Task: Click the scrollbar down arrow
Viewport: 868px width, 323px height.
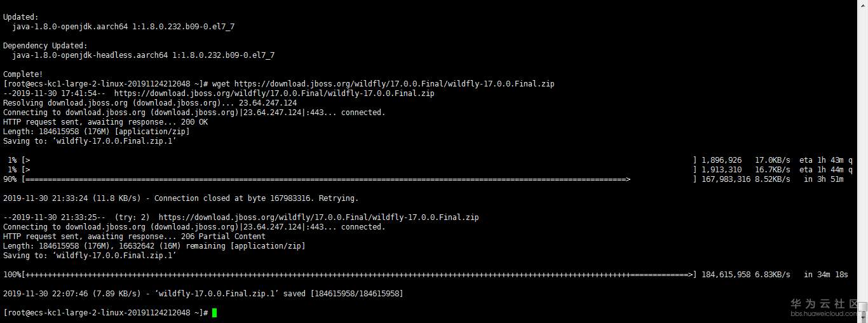Action: coord(863,318)
